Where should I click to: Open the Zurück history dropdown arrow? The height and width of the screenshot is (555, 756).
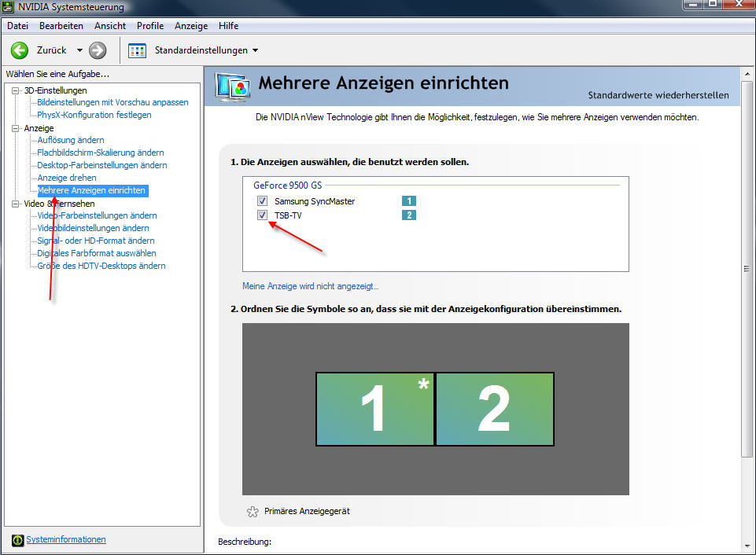(x=79, y=50)
